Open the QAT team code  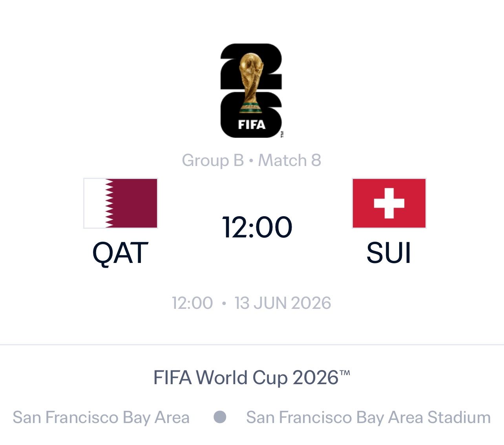120,253
